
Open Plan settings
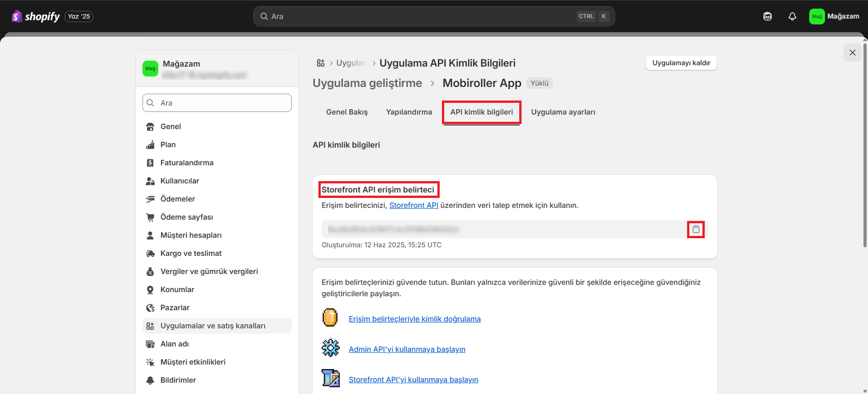(217, 145)
